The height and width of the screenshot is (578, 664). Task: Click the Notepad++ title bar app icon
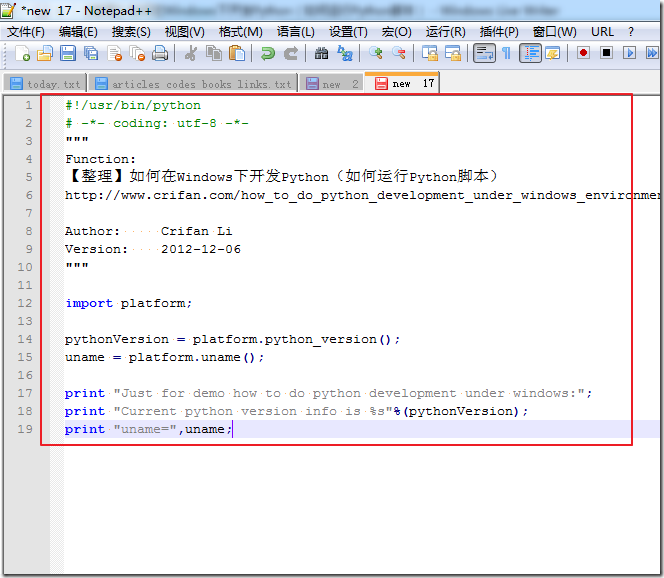point(8,10)
